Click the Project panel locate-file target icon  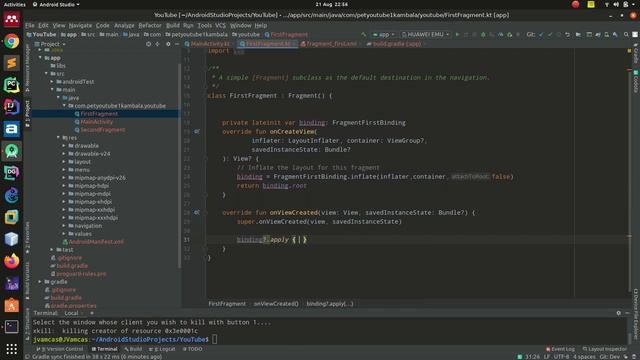149,44
